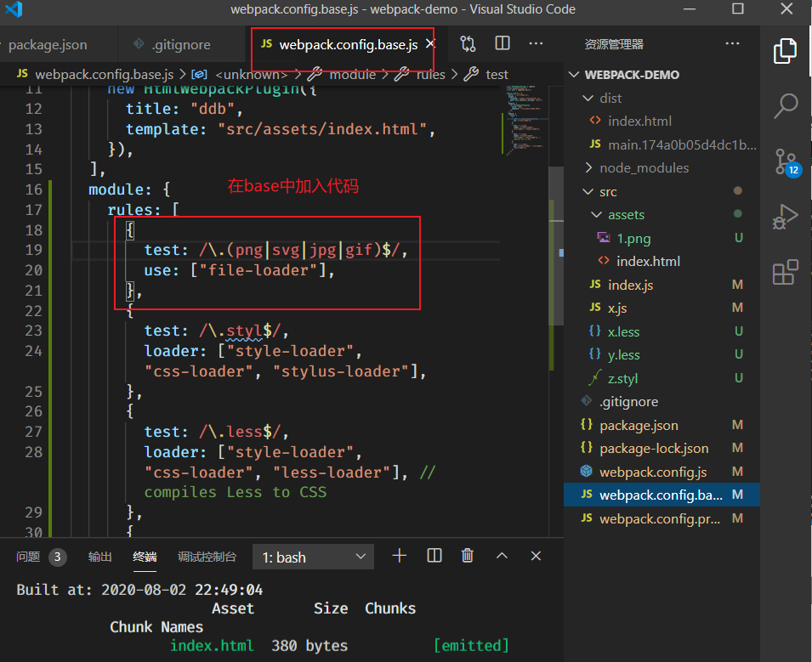Click the Open Changes compare icon

pos(468,44)
